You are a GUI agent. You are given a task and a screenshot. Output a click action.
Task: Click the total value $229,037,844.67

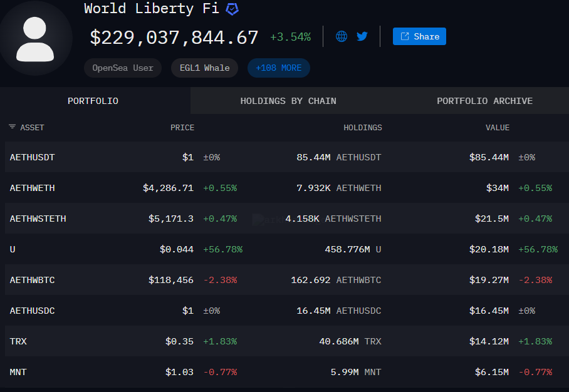(x=174, y=38)
